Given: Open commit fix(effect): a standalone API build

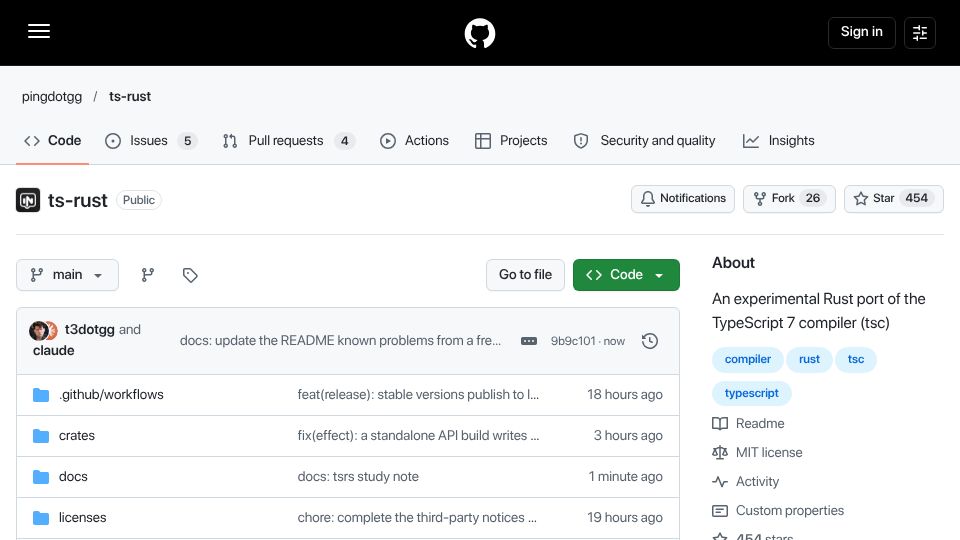Looking at the screenshot, I should point(418,436).
